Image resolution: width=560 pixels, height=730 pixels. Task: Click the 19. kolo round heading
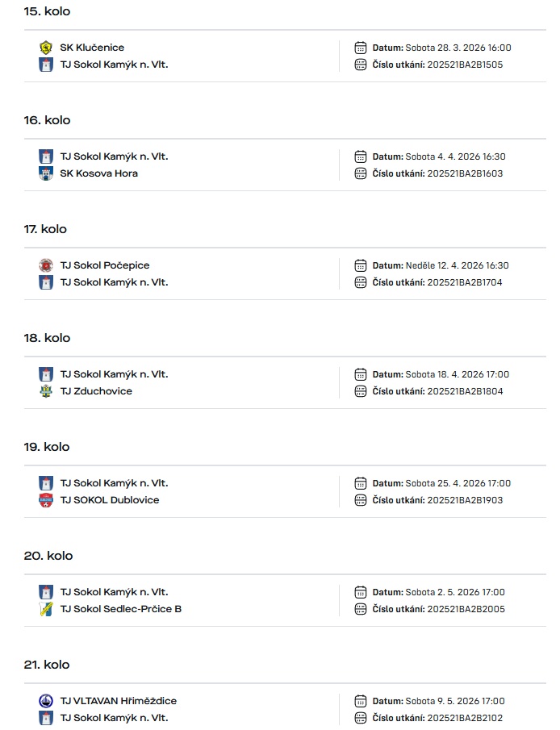[47, 447]
